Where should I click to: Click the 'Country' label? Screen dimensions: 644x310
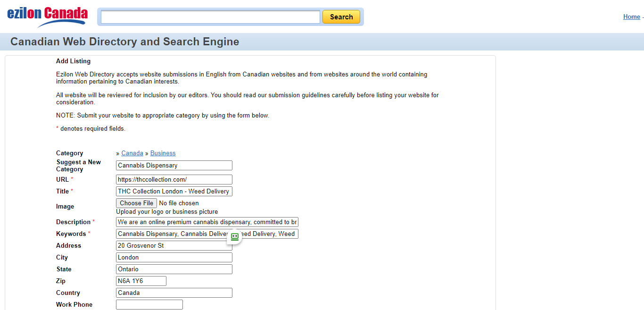coord(68,293)
